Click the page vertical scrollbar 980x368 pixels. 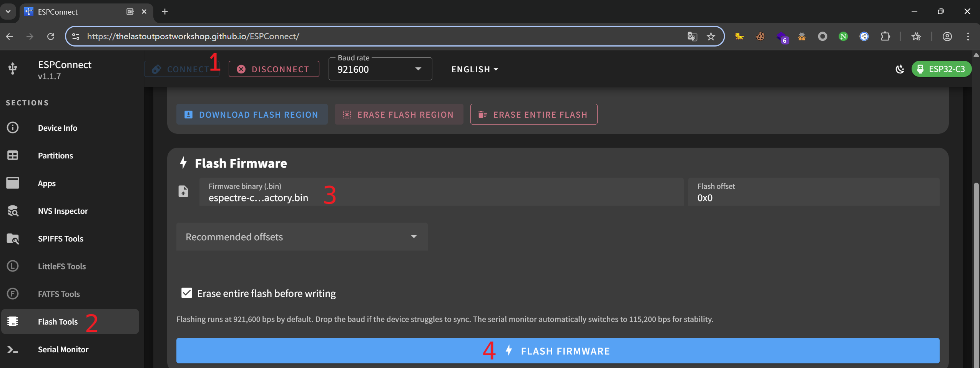click(976, 275)
